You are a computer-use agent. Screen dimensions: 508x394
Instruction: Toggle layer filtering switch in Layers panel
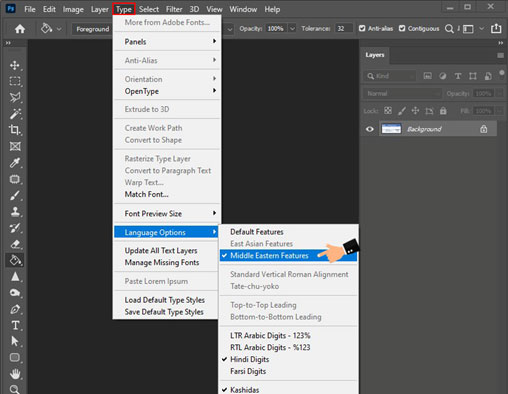(x=502, y=73)
